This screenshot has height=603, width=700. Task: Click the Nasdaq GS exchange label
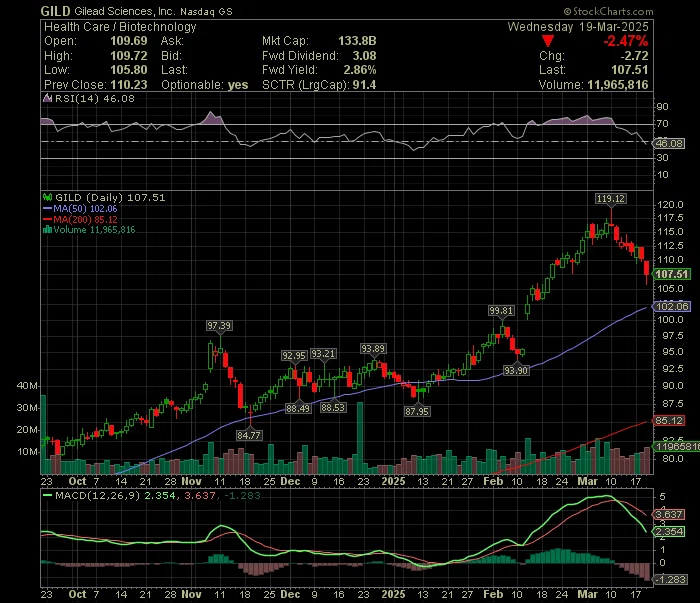[206, 12]
